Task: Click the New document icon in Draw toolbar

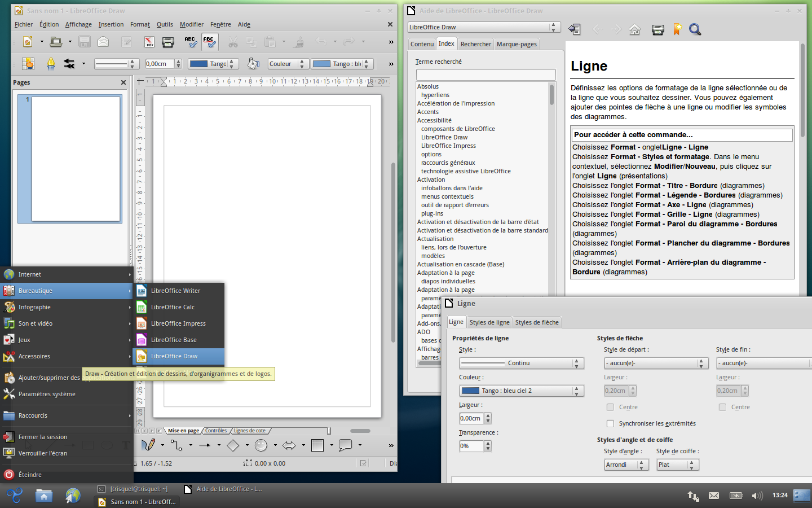Action: 28,41
